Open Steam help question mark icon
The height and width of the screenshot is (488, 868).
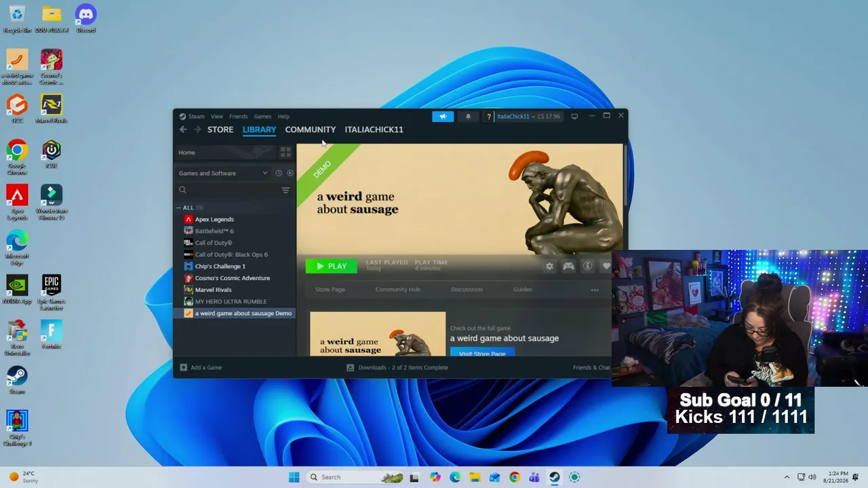pos(488,117)
